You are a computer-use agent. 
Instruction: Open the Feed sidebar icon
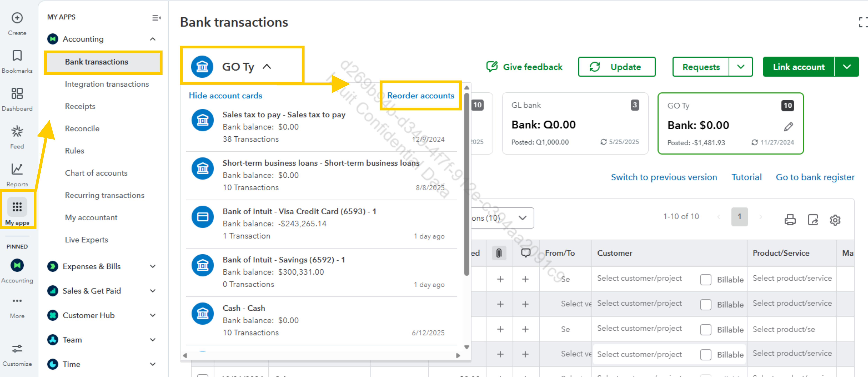(x=17, y=132)
